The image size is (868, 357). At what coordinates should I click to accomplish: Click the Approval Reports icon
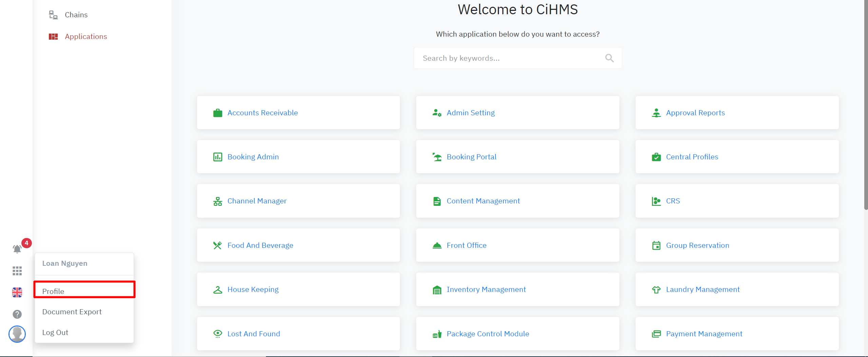click(656, 113)
